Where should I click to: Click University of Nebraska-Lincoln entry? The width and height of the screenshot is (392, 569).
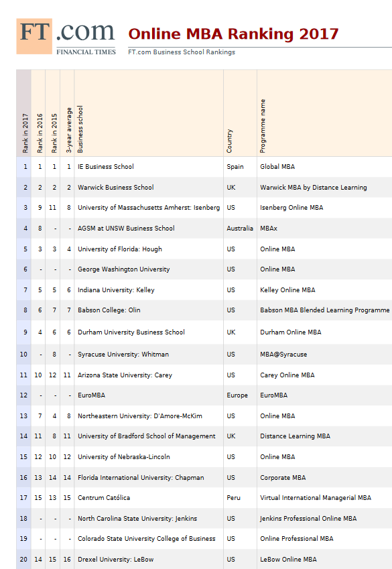[124, 456]
